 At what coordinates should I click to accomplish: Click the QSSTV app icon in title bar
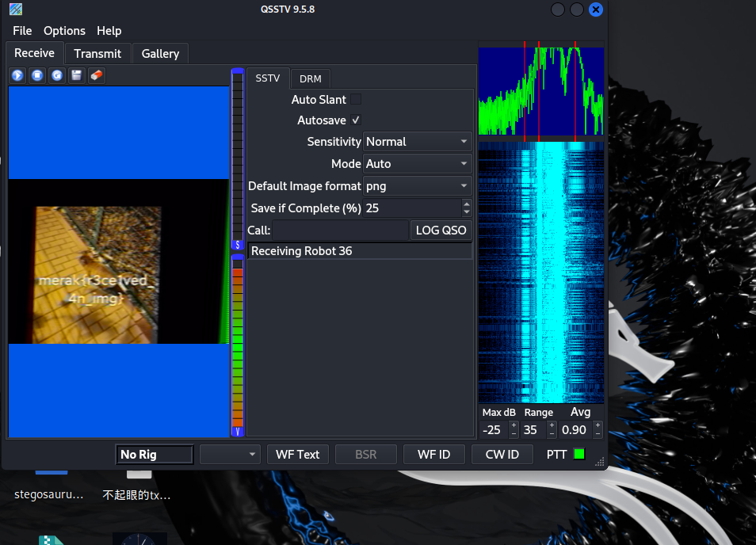click(x=16, y=10)
